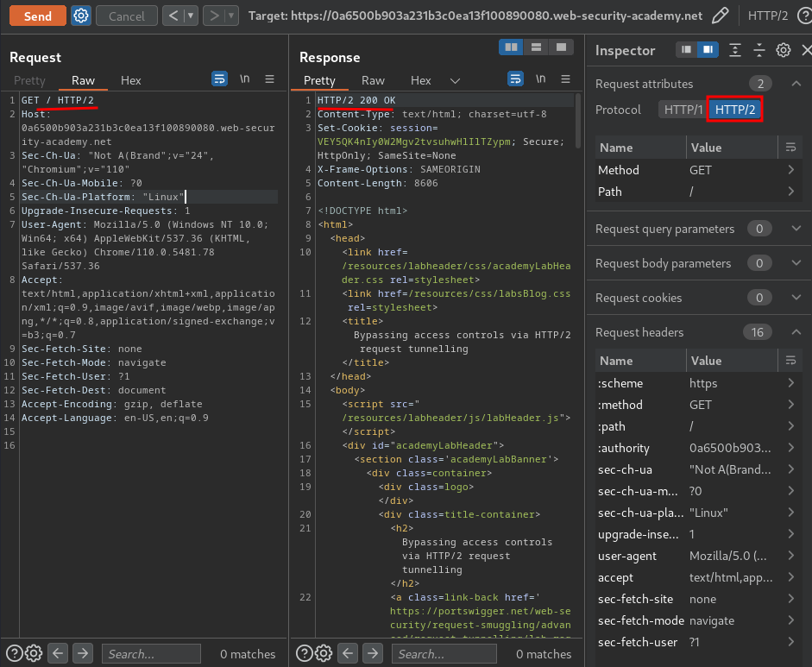Open Response pane hamburger menu
The height and width of the screenshot is (667, 812).
[x=565, y=79]
